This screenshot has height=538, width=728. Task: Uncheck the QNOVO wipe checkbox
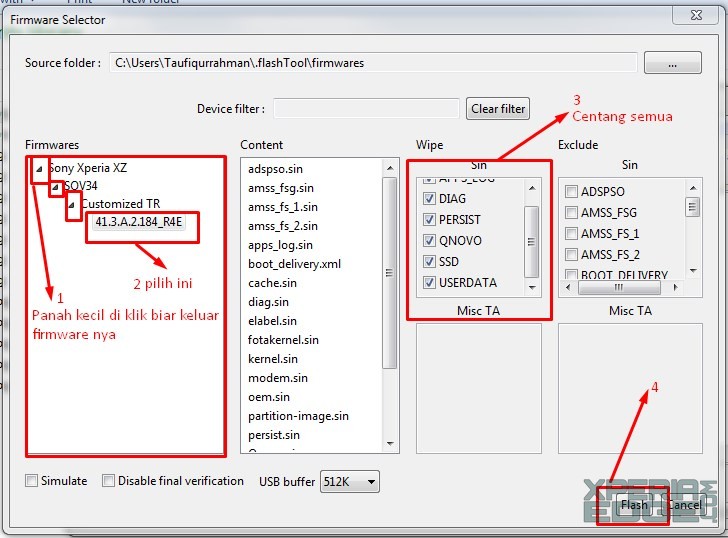click(429, 240)
